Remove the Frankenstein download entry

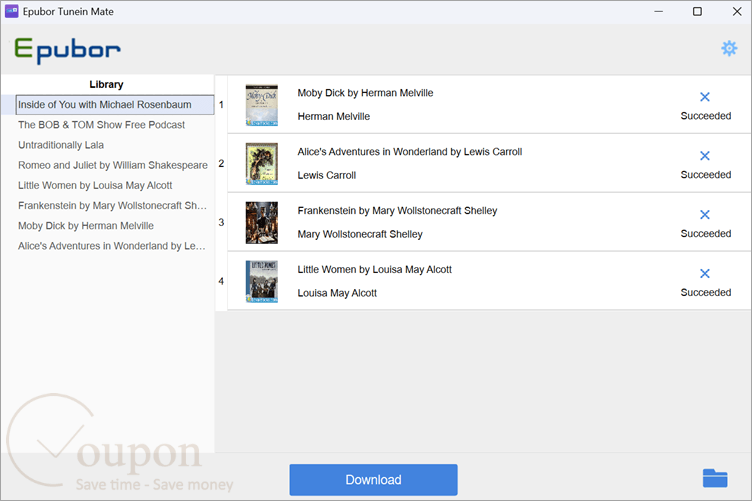coord(705,215)
